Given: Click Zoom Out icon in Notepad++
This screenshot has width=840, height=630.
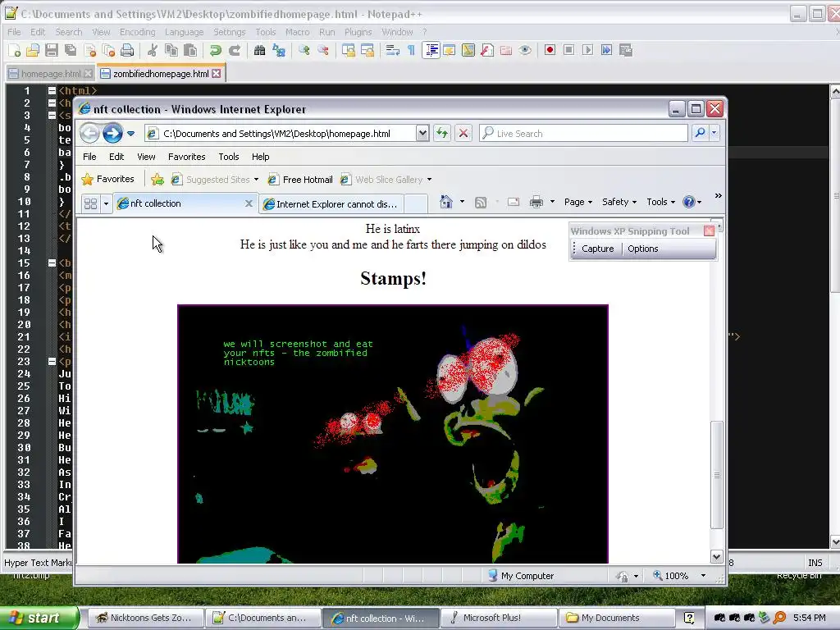Looking at the screenshot, I should click(x=323, y=50).
